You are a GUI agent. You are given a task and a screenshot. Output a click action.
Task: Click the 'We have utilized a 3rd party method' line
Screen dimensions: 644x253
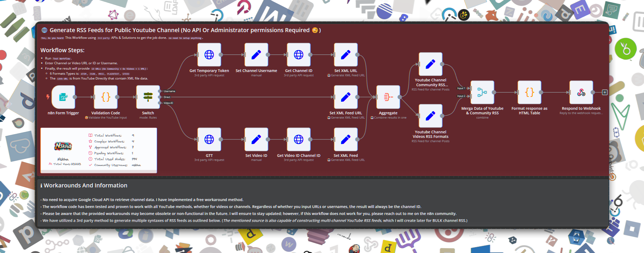coord(254,221)
